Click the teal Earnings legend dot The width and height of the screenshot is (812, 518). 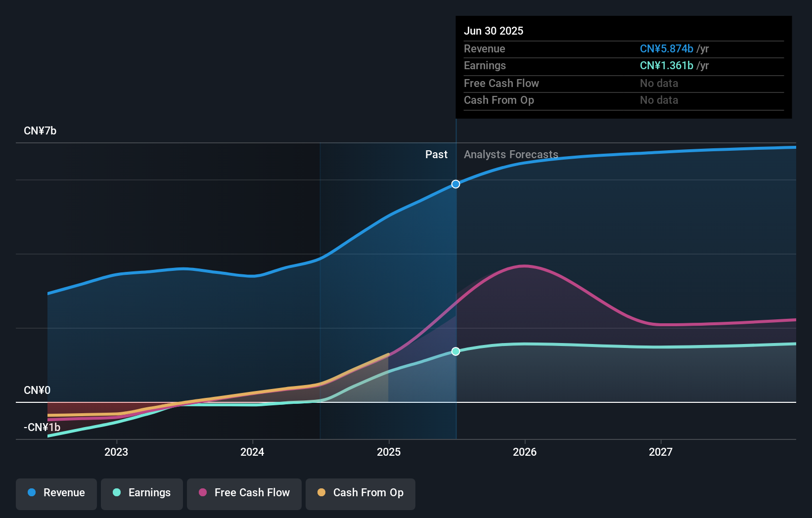[x=116, y=493]
